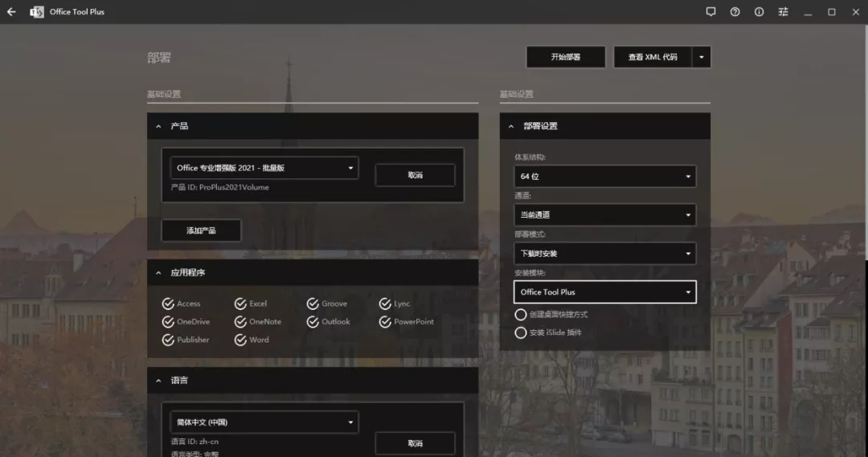Click the back arrow icon

(11, 12)
